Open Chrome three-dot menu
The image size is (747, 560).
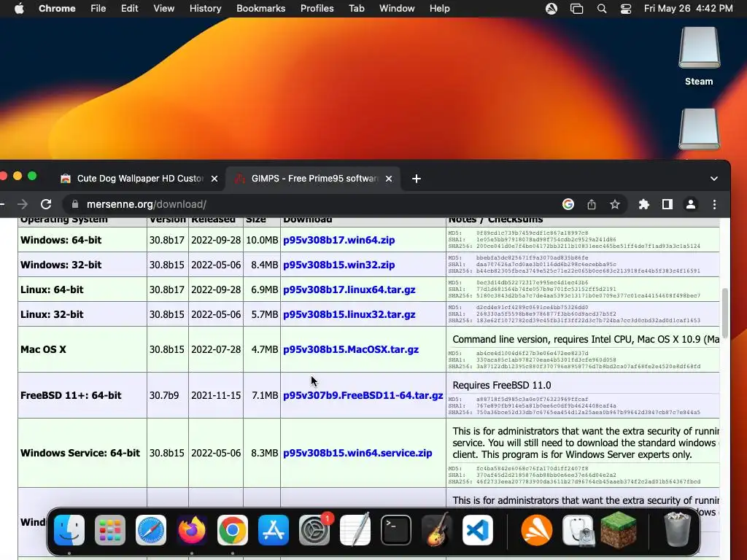click(714, 204)
